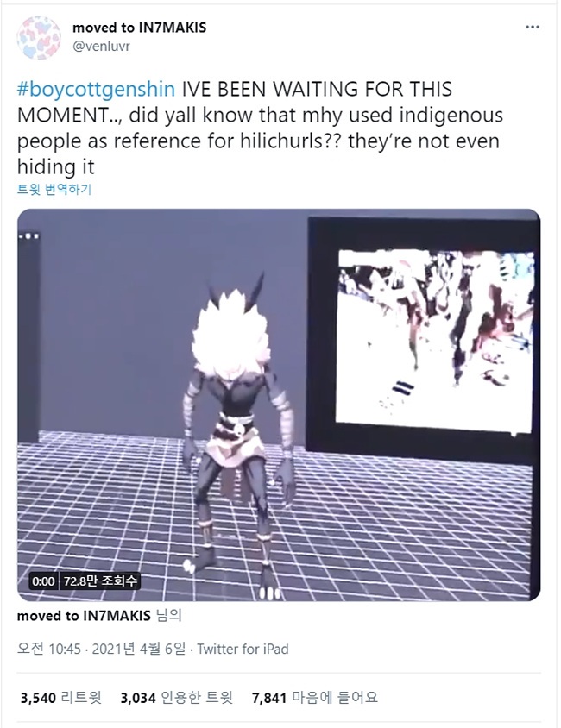
Task: Play the embedded hilichurl video
Action: click(x=279, y=405)
